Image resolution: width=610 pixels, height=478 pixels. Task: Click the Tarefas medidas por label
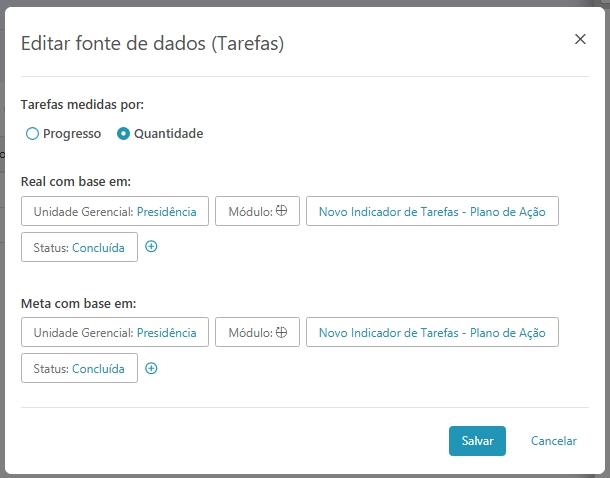coord(82,104)
